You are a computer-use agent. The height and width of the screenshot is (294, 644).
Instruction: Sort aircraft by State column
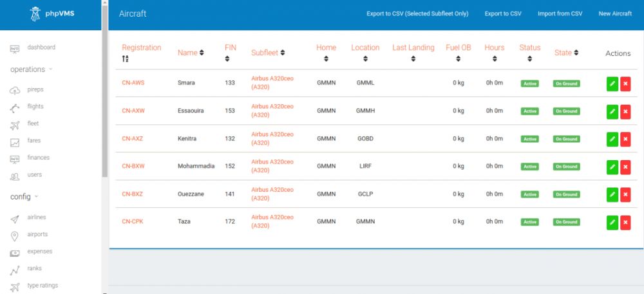566,53
